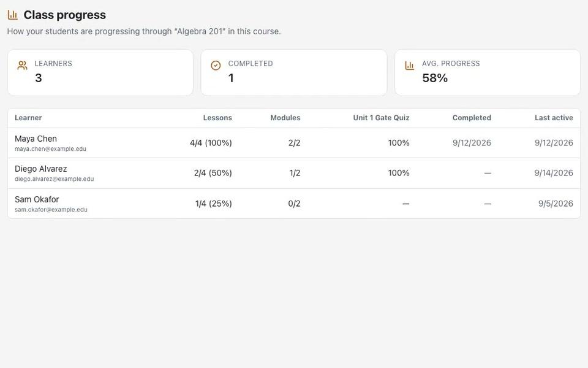The width and height of the screenshot is (588, 368).
Task: Click the Completed column header
Action: pos(472,118)
